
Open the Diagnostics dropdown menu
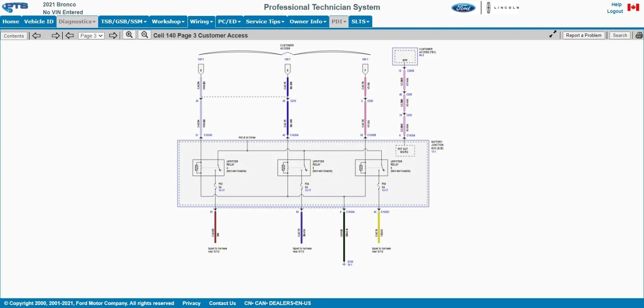tap(77, 21)
